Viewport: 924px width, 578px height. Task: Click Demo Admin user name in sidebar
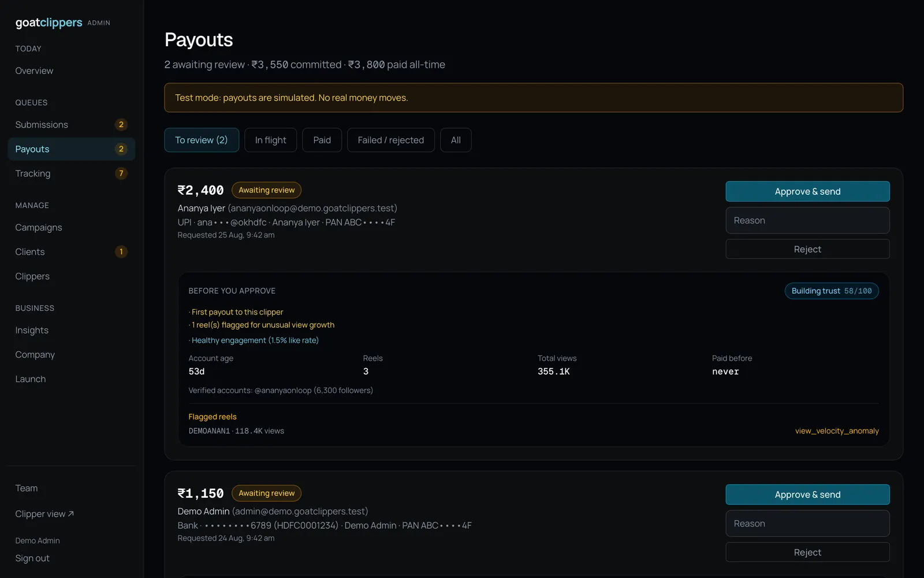38,540
